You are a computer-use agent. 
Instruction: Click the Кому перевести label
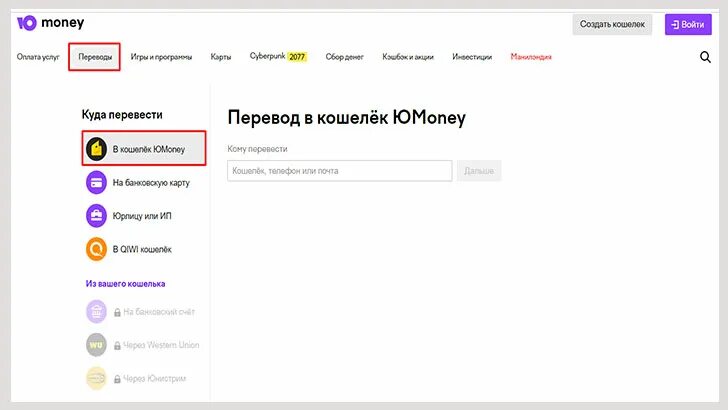coord(257,149)
